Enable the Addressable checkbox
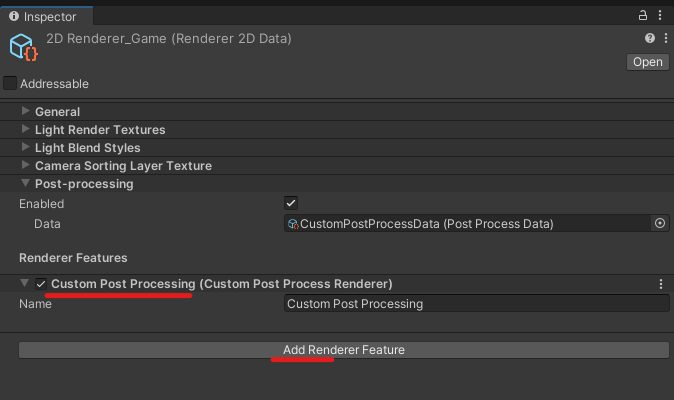Viewport: 674px width, 400px height. click(10, 83)
